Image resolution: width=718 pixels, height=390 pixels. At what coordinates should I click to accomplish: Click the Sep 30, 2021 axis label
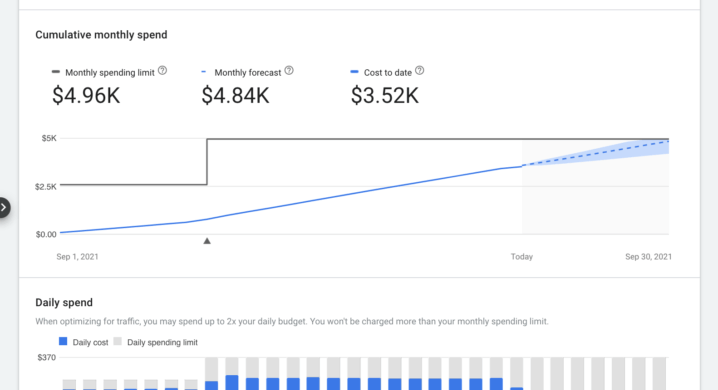(648, 257)
